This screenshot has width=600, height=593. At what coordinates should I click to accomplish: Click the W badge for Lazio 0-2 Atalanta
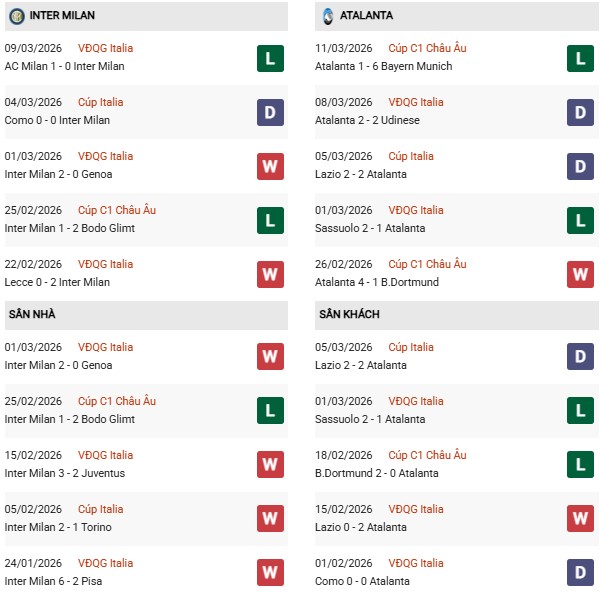pyautogui.click(x=580, y=519)
